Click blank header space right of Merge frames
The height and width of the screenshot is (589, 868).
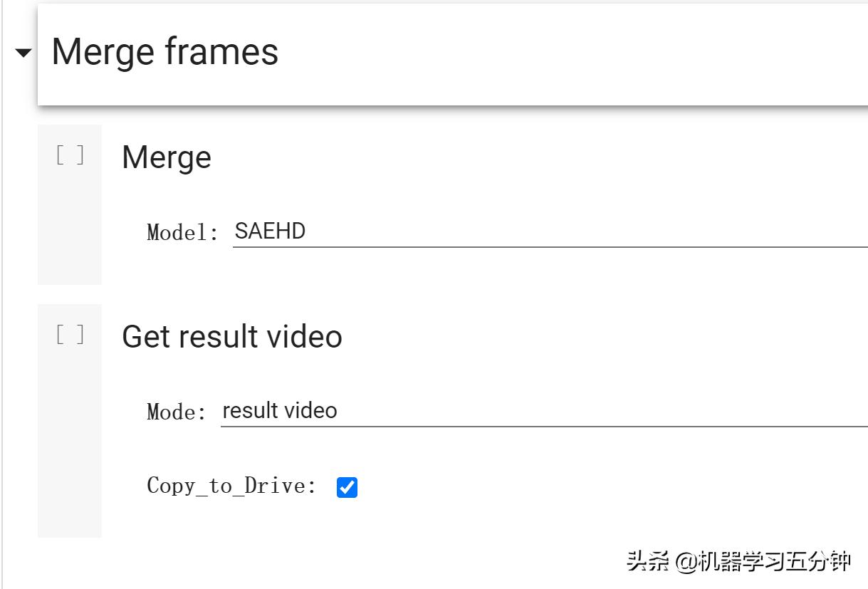coord(570,53)
